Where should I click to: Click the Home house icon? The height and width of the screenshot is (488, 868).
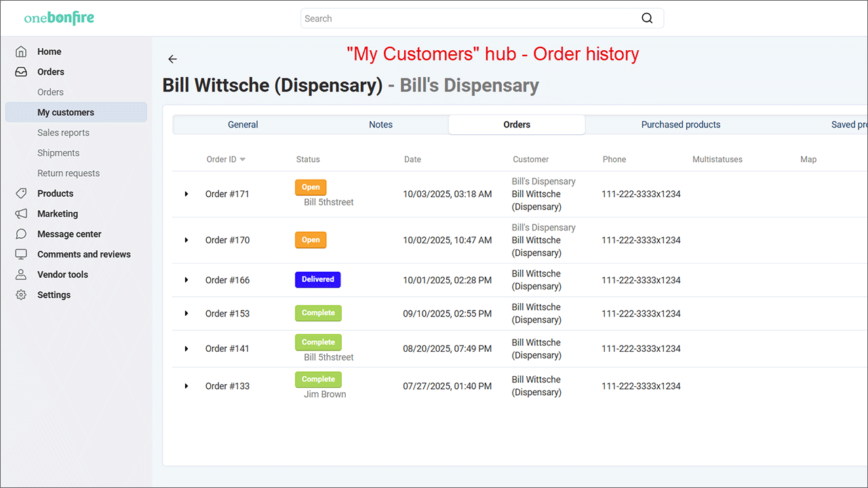pos(21,52)
